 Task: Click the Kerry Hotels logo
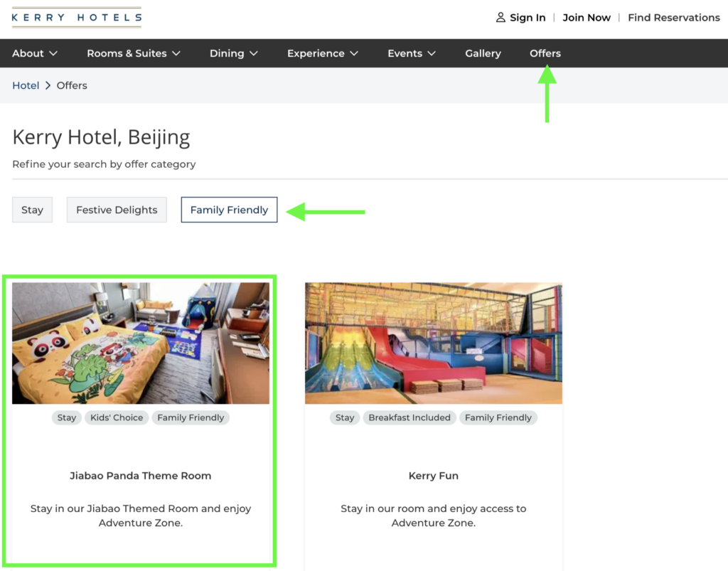77,18
